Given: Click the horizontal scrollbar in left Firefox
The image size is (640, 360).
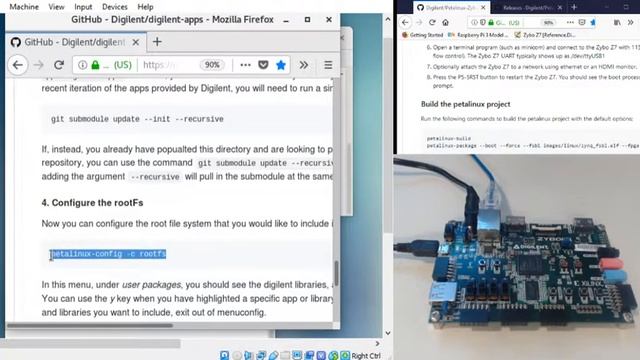Looking at the screenshot, I should pos(90,325).
